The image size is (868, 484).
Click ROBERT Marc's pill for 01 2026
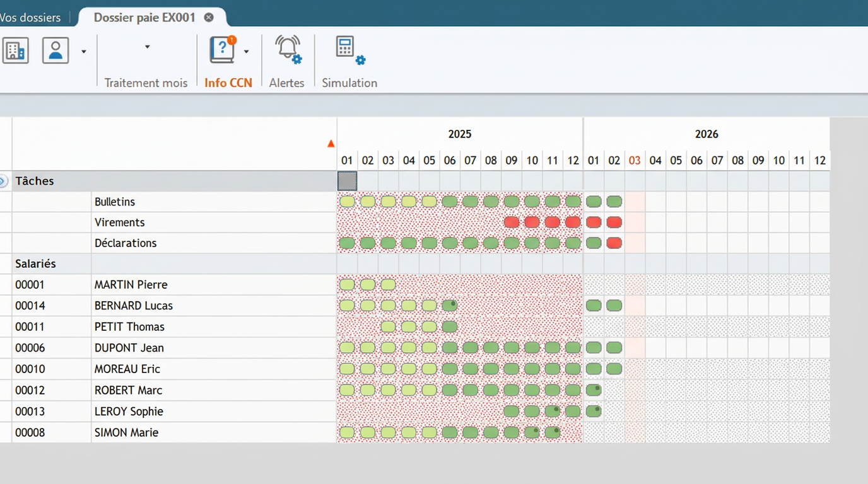click(594, 390)
